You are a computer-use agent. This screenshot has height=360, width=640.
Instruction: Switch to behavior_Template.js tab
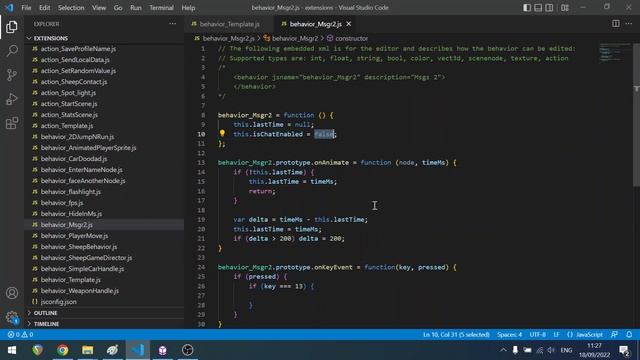point(229,24)
